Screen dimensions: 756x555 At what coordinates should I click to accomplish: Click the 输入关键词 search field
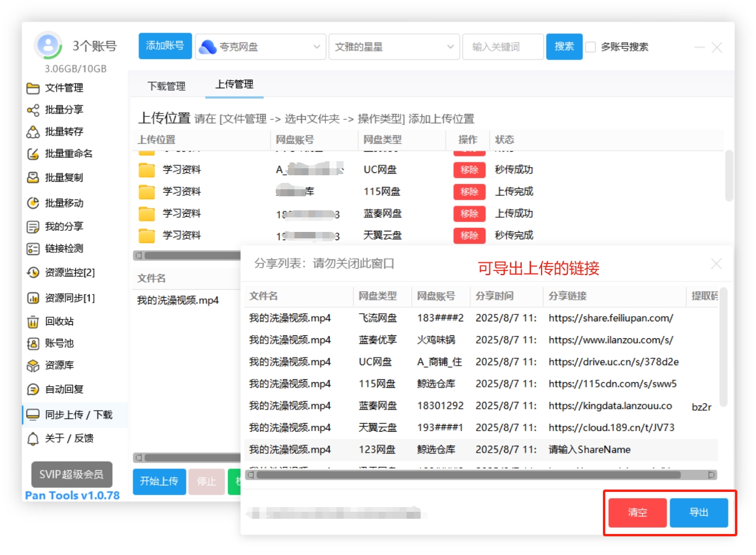[x=503, y=47]
